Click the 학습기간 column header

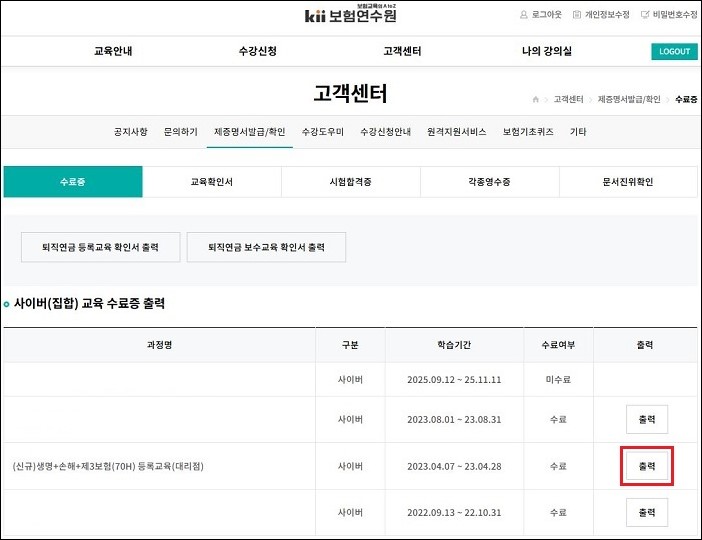[x=454, y=345]
